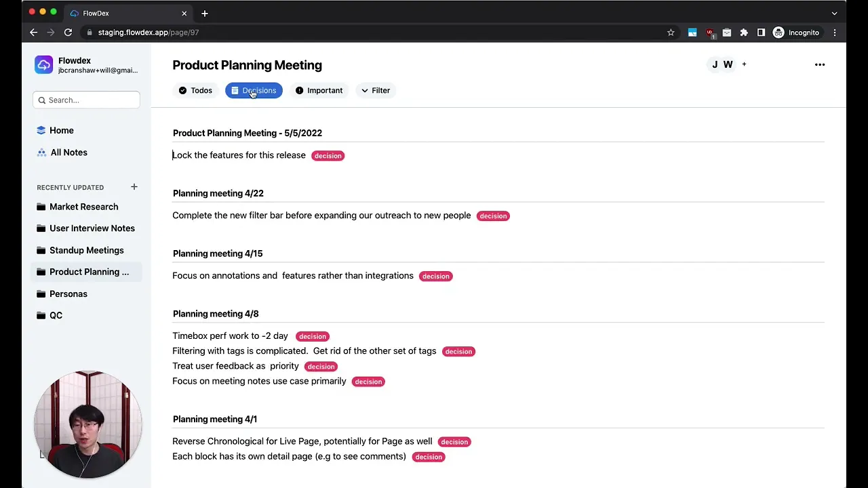
Task: Open the Market Research folder
Action: [83, 207]
